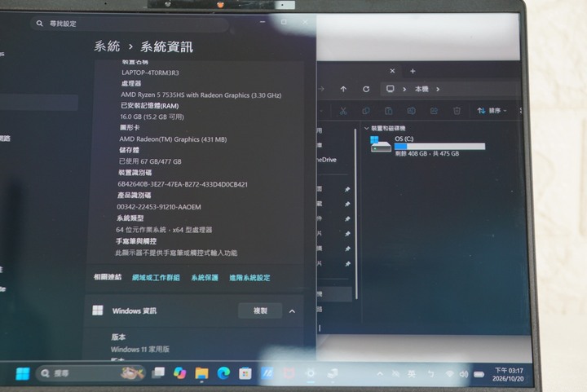Select the device ID 6B42640B-3E27-47EA-B272-433D4D0CB421
The height and width of the screenshot is (392, 587).
pyautogui.click(x=183, y=184)
